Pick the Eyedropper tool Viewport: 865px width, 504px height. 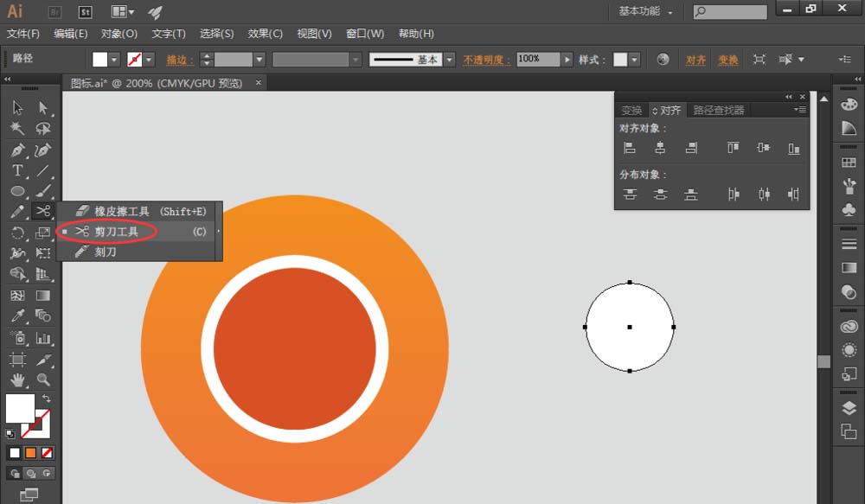(x=17, y=316)
